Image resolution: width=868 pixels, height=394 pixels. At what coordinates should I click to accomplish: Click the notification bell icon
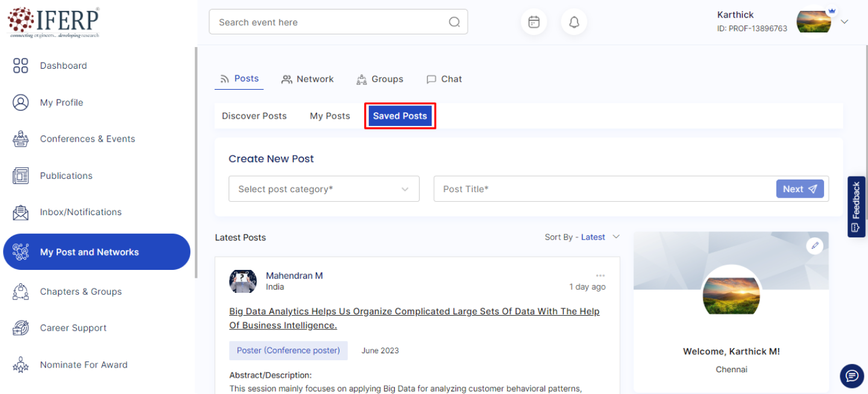coord(574,22)
